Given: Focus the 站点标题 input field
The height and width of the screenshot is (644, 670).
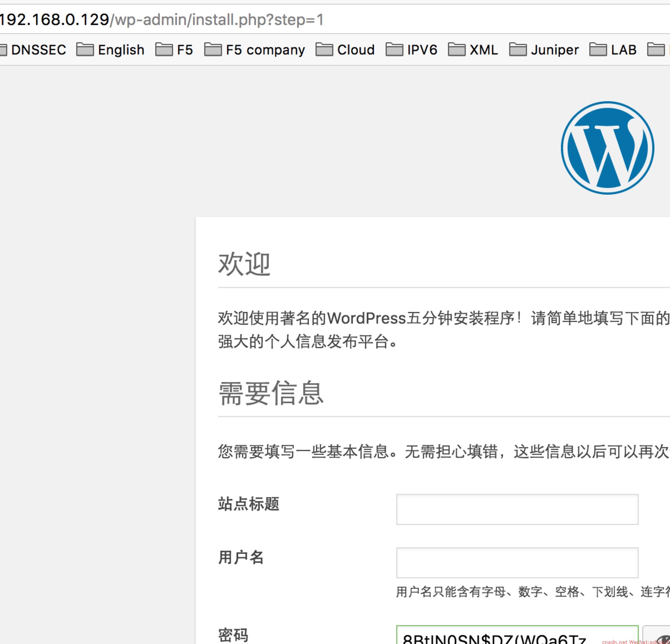Looking at the screenshot, I should 517,509.
